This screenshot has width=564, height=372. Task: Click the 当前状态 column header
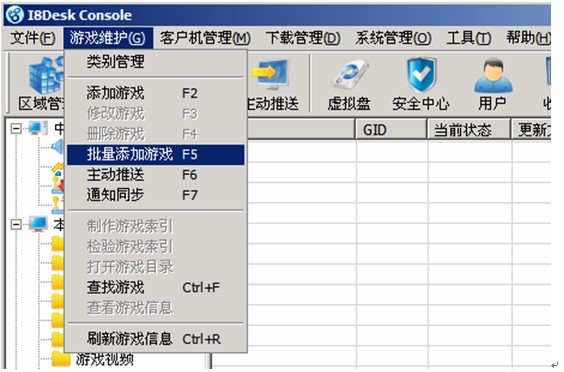pyautogui.click(x=469, y=130)
